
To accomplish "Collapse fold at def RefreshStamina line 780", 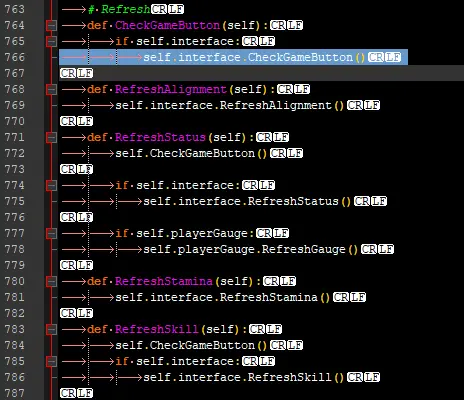I will tap(52, 281).
